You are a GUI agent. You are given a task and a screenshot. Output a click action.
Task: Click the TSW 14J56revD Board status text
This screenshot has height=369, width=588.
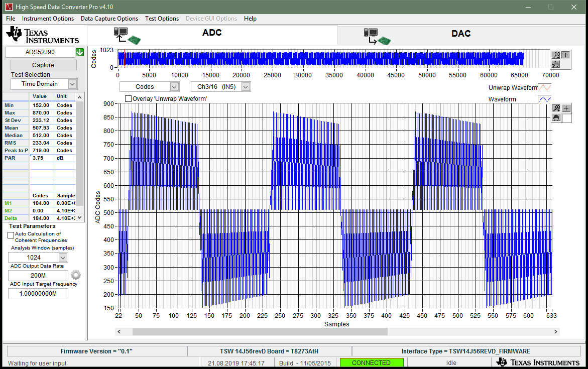pyautogui.click(x=269, y=351)
